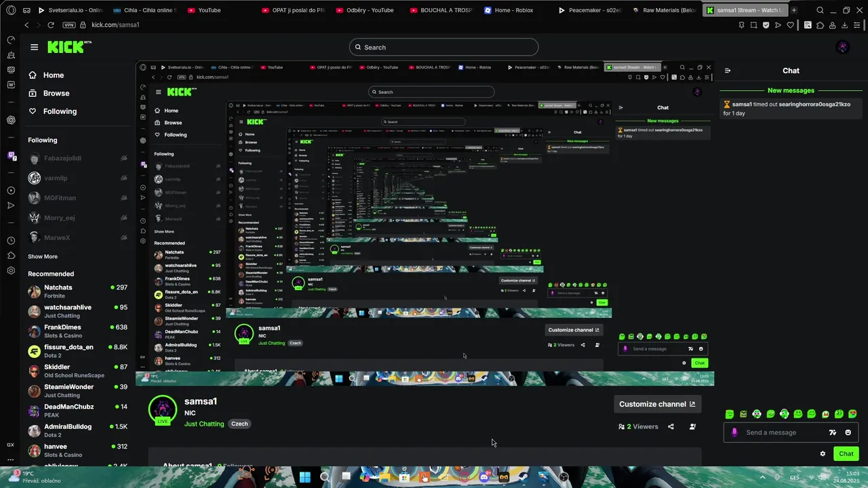
Task: Open the Just Chatting category link
Action: 204,424
